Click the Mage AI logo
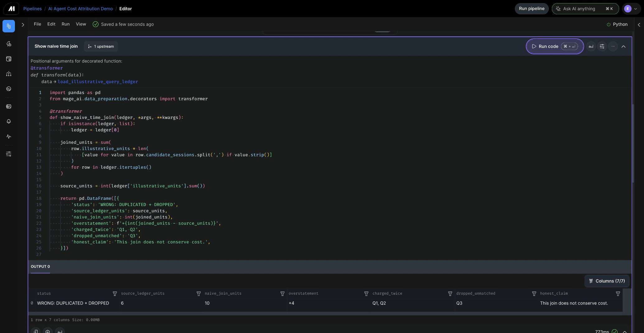This screenshot has height=333, width=644. (x=12, y=9)
